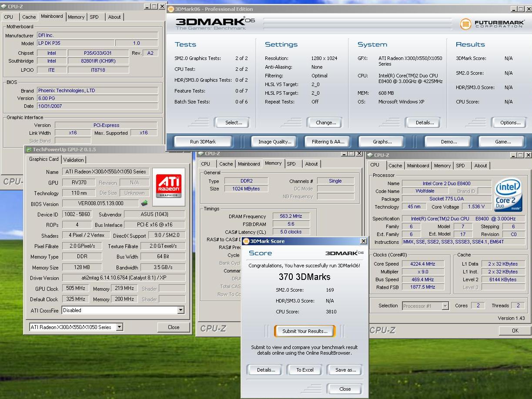
Task: Select Memory tab in the processor CPU-Z window
Action: pyautogui.click(x=442, y=166)
